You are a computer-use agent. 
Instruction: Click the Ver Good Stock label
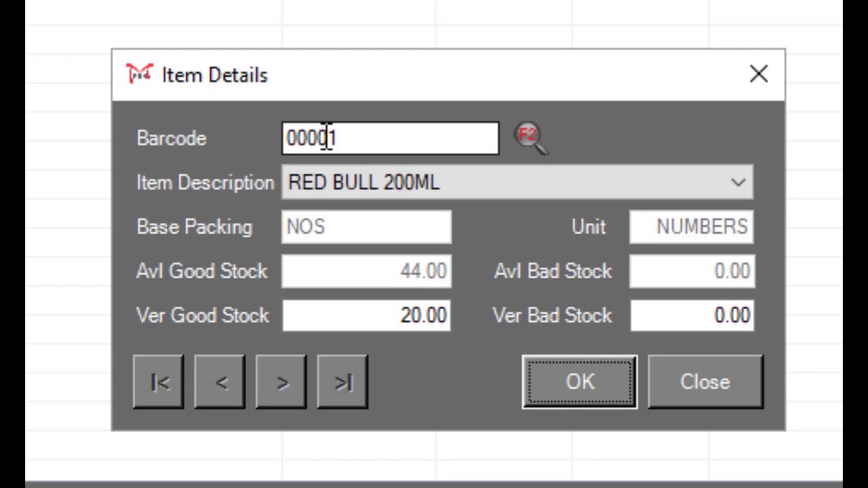(203, 315)
